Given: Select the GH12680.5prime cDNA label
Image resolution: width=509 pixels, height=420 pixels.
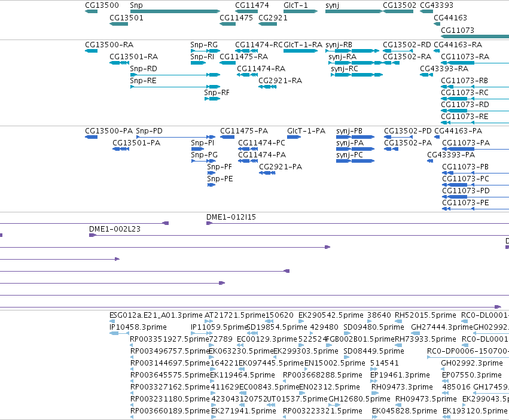Looking at the screenshot, I should [359, 399].
